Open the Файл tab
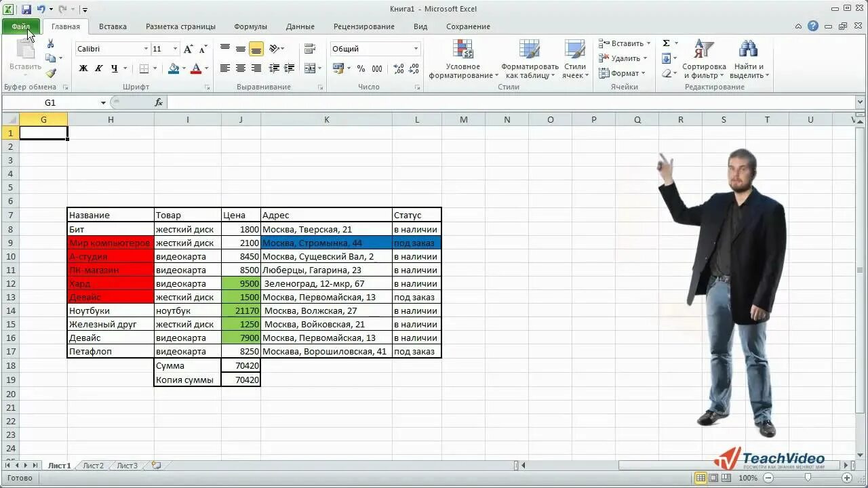This screenshot has width=868, height=488. [x=20, y=26]
